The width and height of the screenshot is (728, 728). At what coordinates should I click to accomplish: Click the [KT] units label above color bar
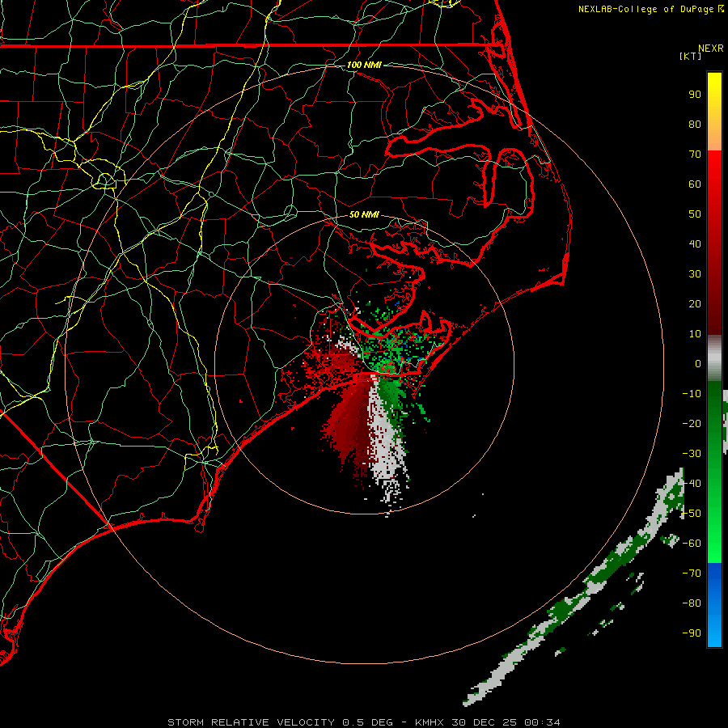(691, 56)
